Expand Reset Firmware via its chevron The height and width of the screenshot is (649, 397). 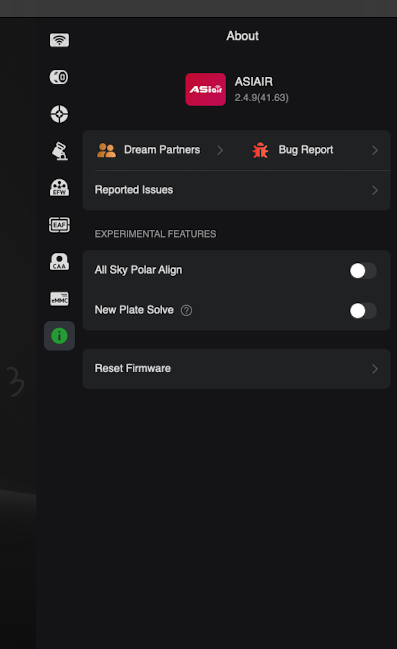point(375,369)
